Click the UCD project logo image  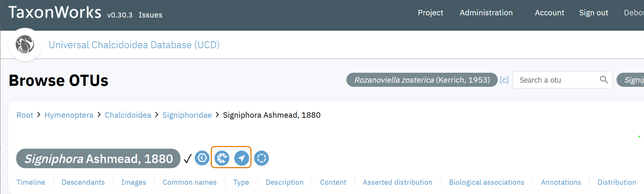(25, 45)
